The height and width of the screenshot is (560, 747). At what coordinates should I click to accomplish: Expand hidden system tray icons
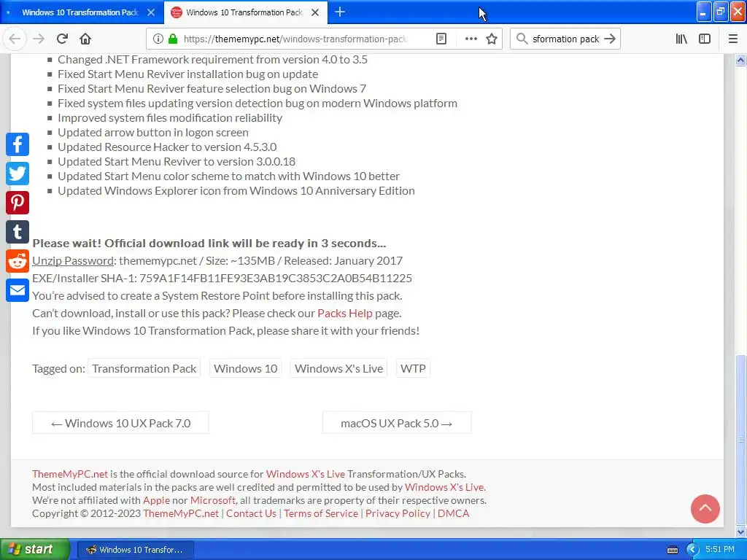click(x=692, y=550)
